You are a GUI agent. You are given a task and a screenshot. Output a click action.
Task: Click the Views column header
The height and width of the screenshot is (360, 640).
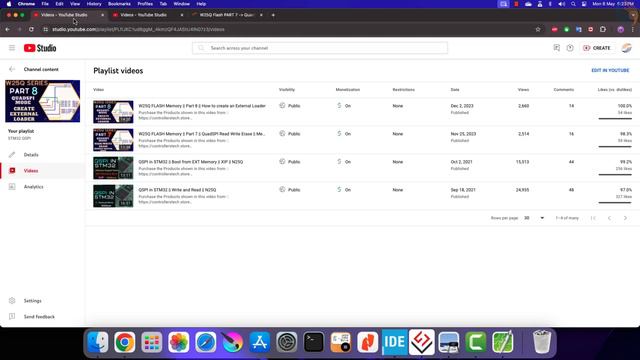[x=523, y=90]
